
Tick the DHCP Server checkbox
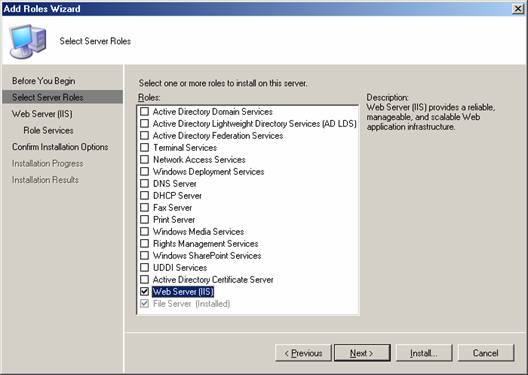(x=144, y=196)
